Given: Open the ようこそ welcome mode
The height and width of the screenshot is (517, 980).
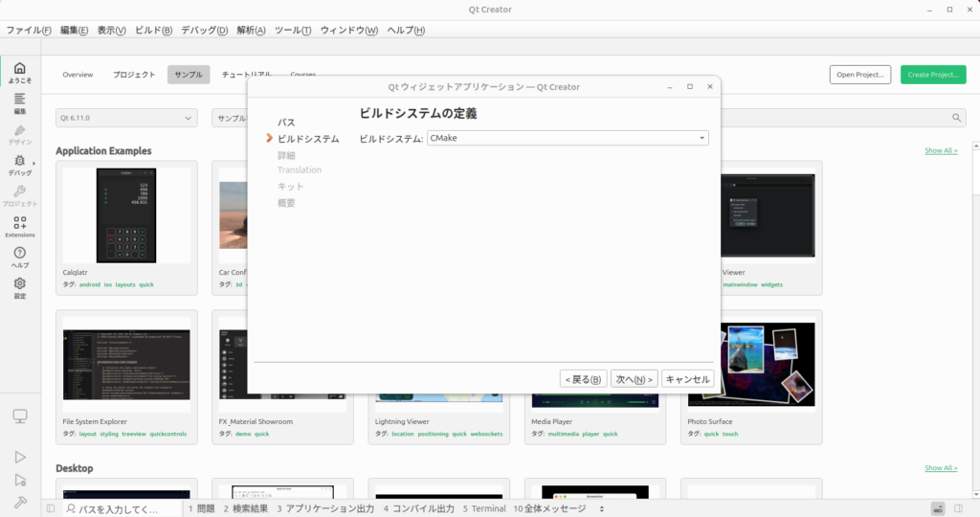Looking at the screenshot, I should 20,73.
